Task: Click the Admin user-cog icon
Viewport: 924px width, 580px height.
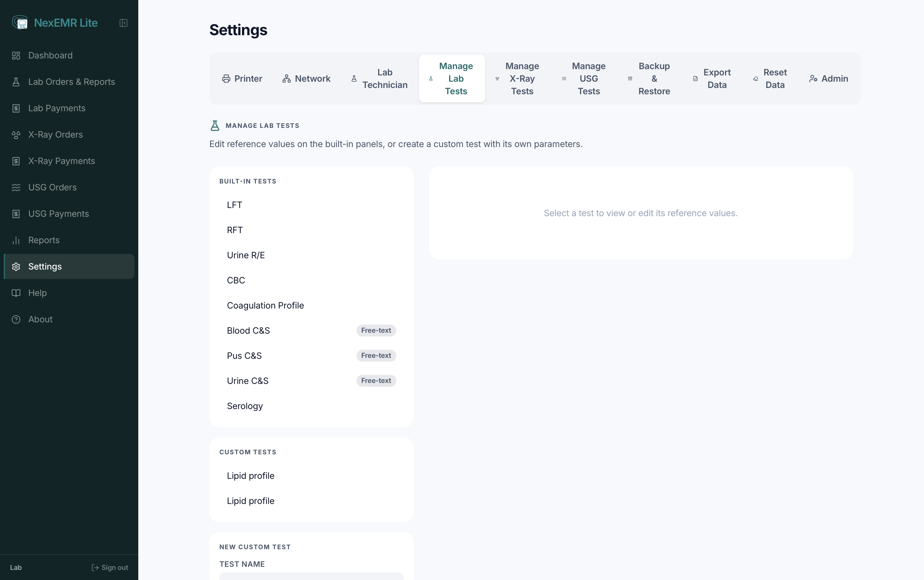Action: (813, 79)
